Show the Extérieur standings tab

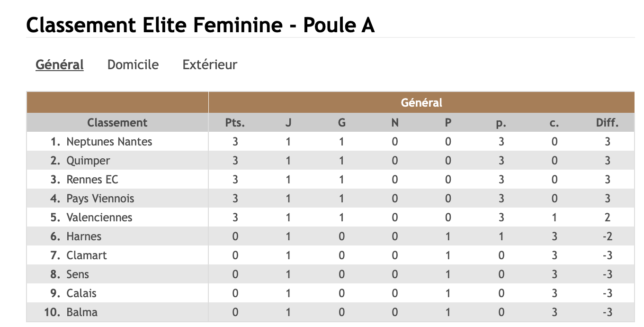click(x=210, y=64)
